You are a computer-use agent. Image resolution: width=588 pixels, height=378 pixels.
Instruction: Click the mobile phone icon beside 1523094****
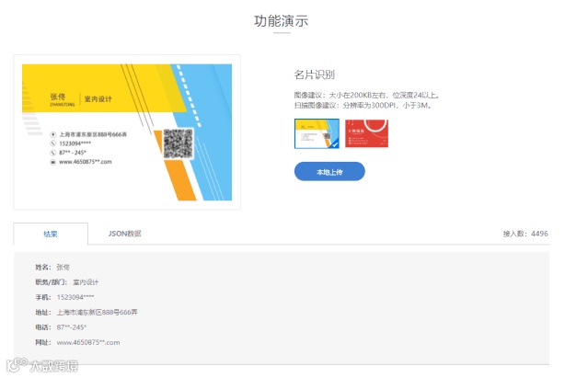[x=52, y=143]
